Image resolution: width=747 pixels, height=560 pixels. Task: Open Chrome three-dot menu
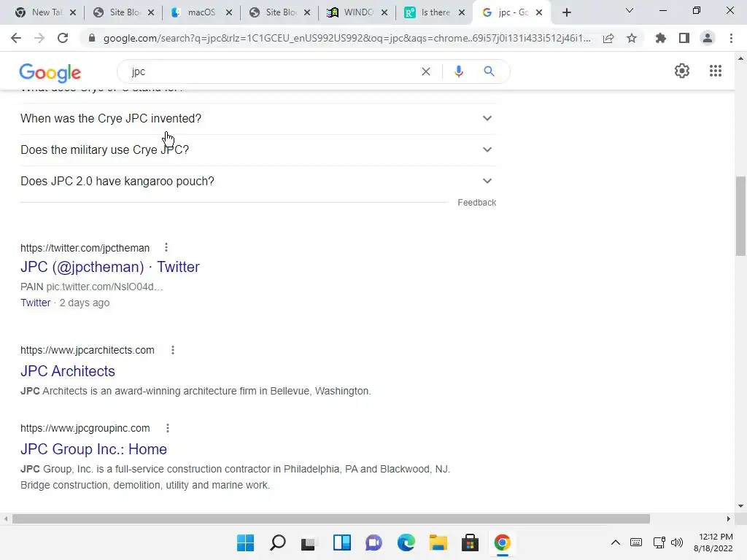pyautogui.click(x=731, y=38)
